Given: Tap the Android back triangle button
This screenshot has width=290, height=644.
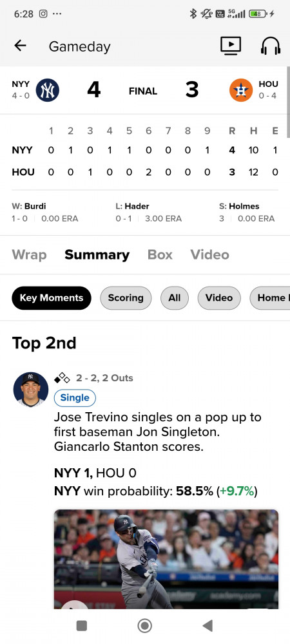Looking at the screenshot, I should 208,625.
